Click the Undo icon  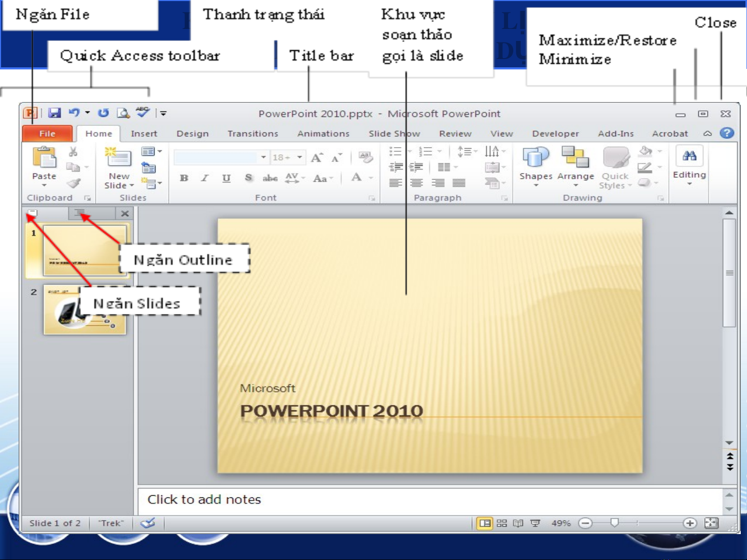coord(74,112)
